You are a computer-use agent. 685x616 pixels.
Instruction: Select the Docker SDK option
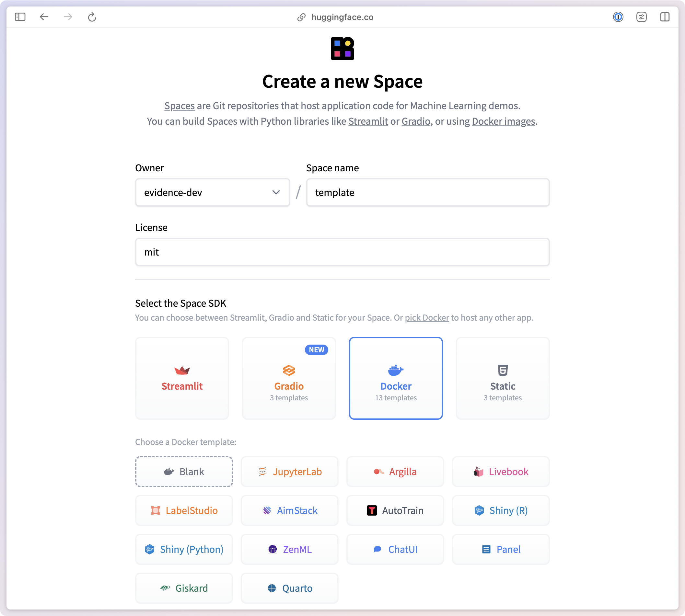click(x=396, y=378)
